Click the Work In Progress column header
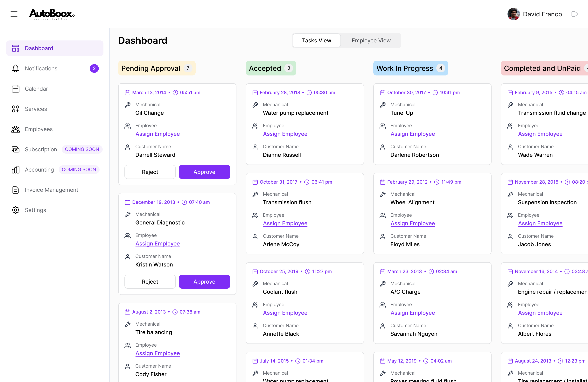The height and width of the screenshot is (382, 588). tap(411, 68)
